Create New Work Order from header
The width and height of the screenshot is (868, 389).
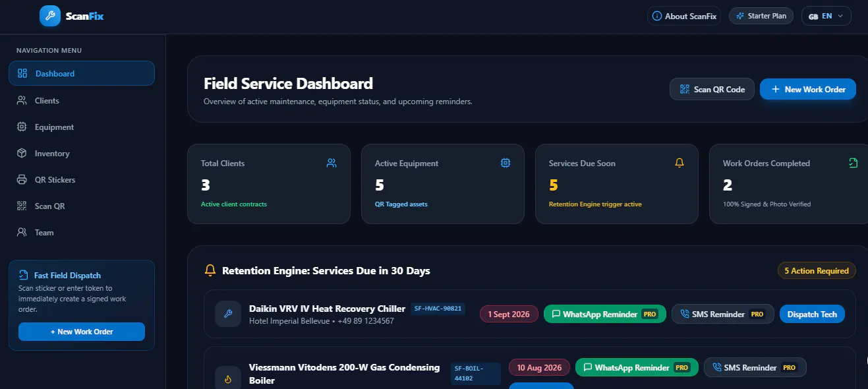(x=808, y=90)
